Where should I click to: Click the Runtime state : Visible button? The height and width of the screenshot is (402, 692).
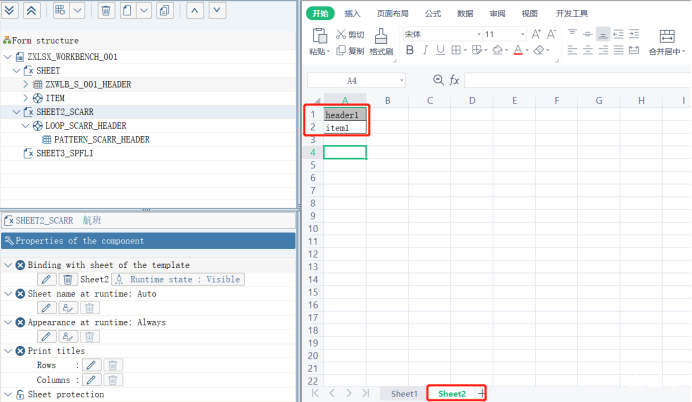coord(178,279)
